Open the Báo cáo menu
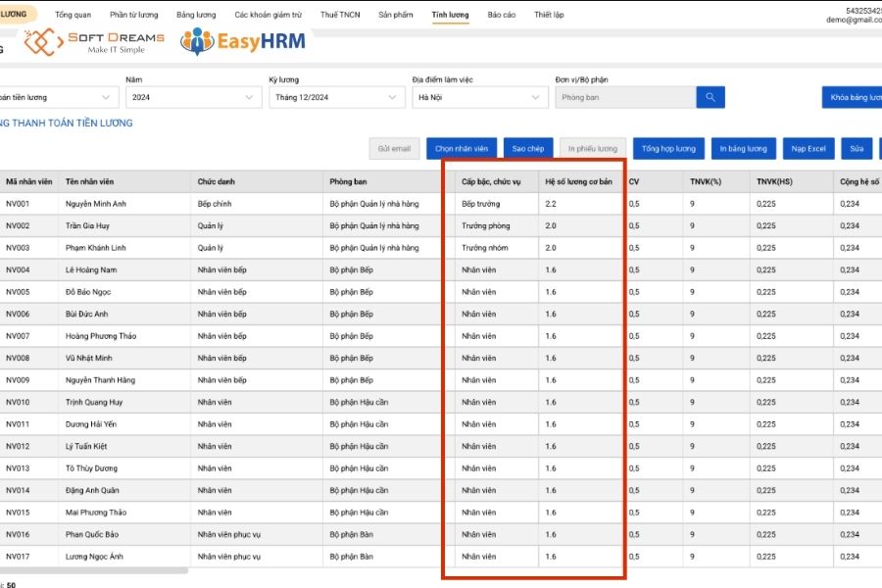Screen dimensions: 882x588 pos(502,15)
